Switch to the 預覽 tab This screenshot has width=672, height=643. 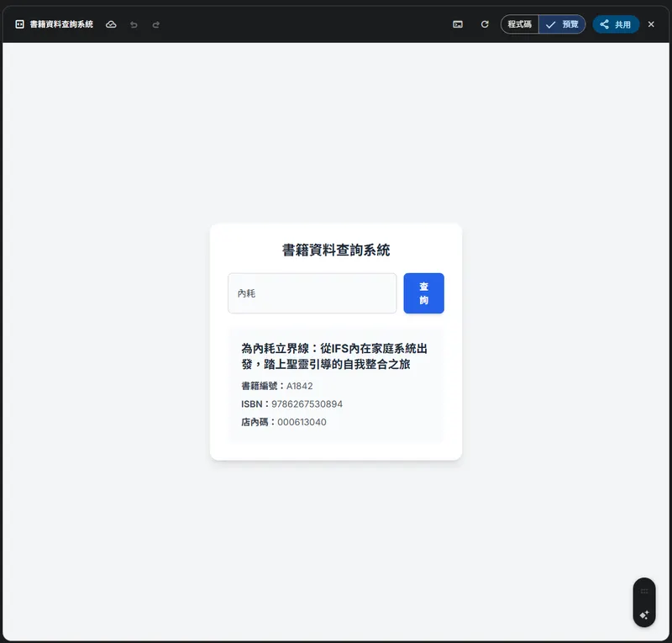562,24
